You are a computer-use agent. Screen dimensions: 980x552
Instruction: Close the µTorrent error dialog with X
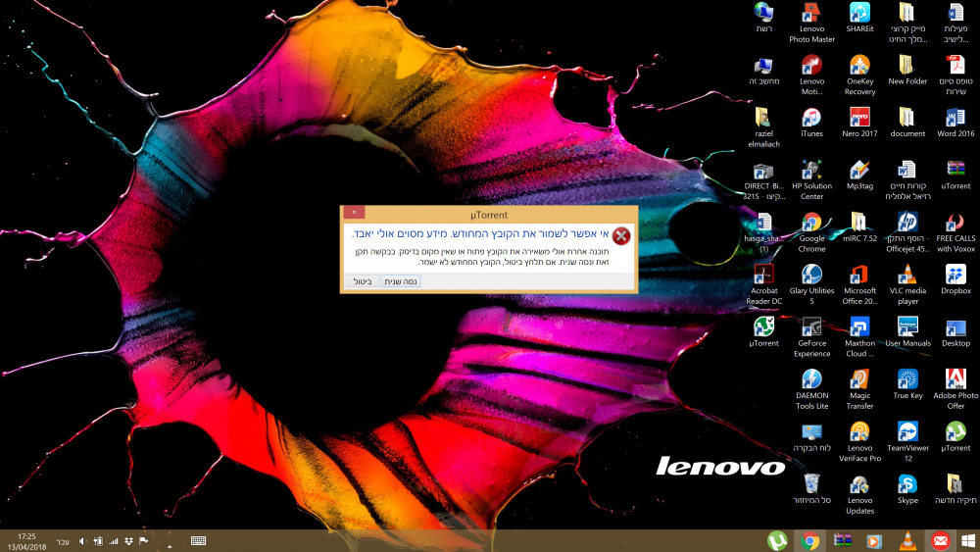tap(354, 213)
